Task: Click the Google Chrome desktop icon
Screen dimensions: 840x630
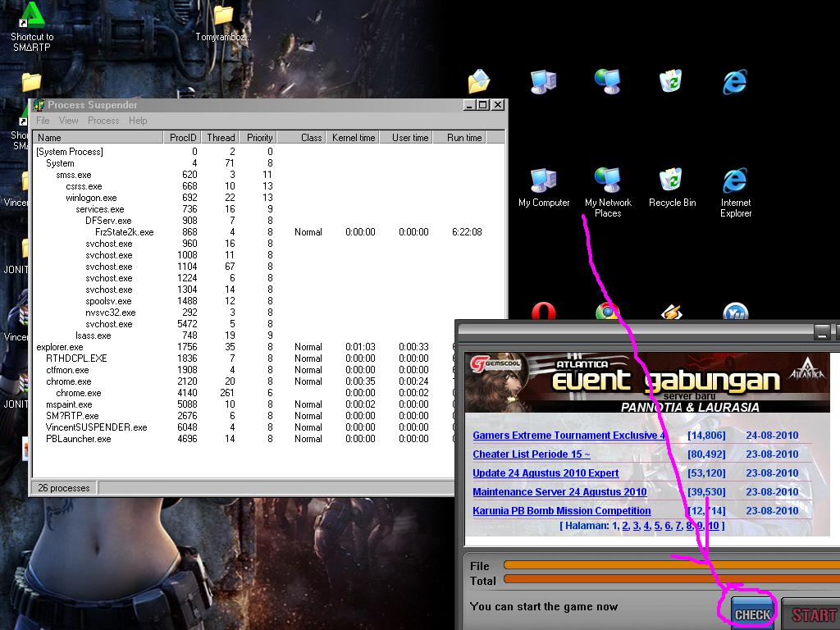Action: point(608,311)
